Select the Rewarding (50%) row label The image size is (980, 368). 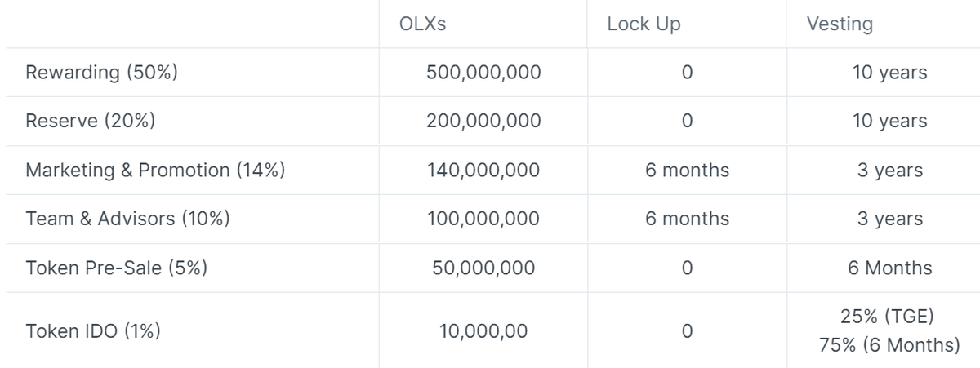pos(102,73)
